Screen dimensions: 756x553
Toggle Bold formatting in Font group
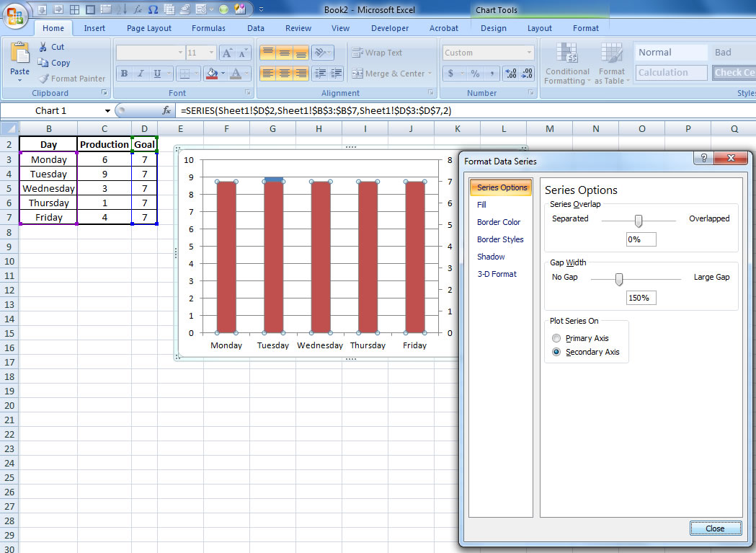pos(124,74)
